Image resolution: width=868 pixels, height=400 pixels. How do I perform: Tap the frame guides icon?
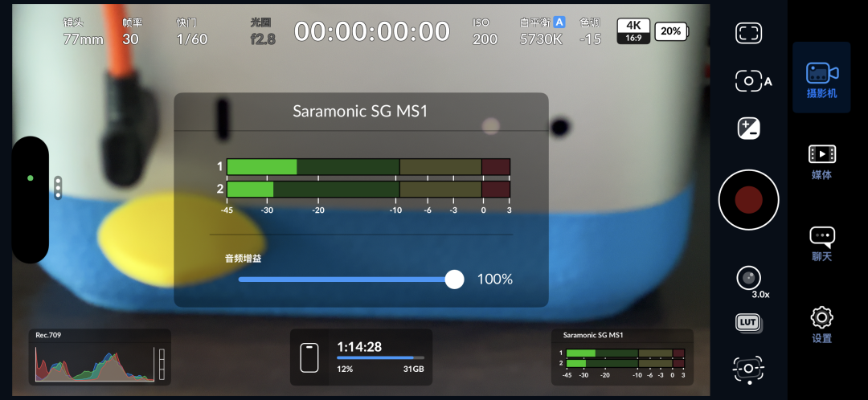click(x=748, y=33)
